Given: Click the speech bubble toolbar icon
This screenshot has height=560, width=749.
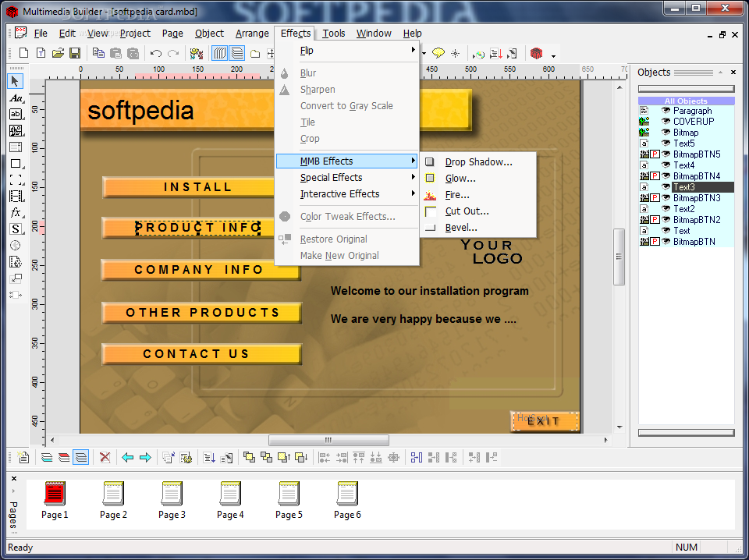Looking at the screenshot, I should pos(438,54).
